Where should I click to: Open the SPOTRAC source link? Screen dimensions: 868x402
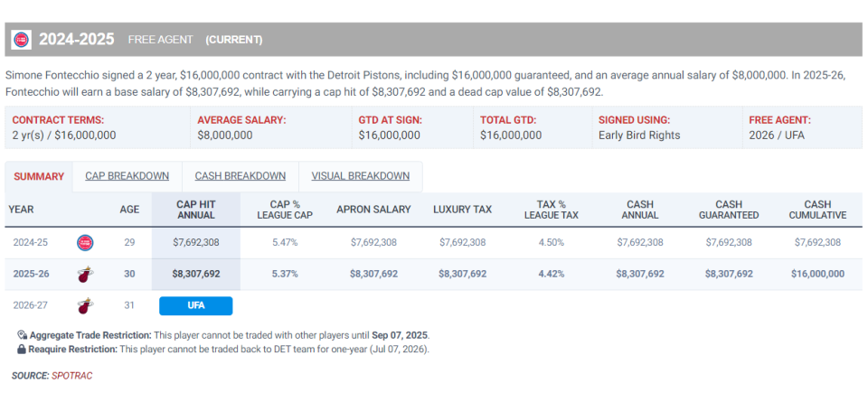72,375
